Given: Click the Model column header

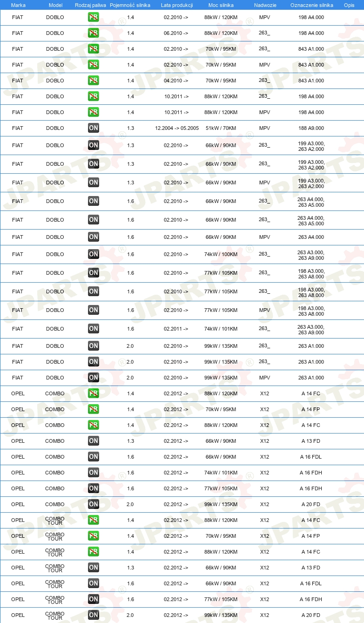Looking at the screenshot, I should [x=55, y=5].
